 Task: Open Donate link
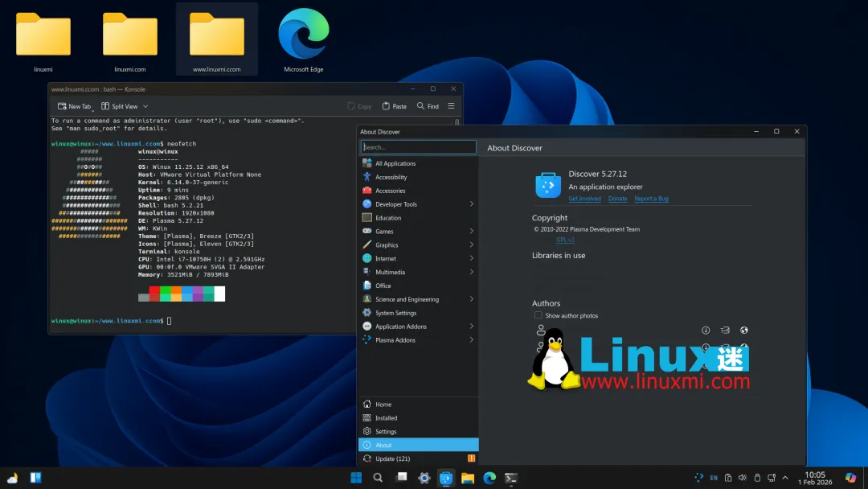(x=617, y=199)
